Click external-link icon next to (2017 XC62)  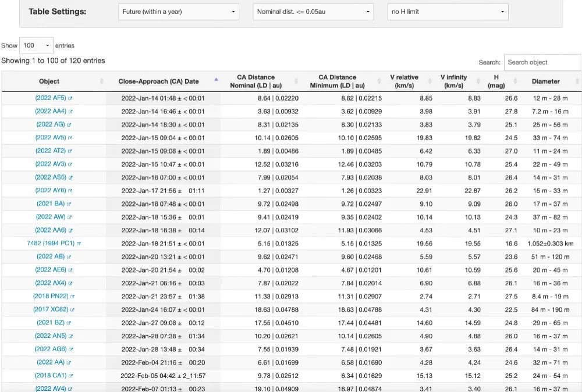[73, 309]
